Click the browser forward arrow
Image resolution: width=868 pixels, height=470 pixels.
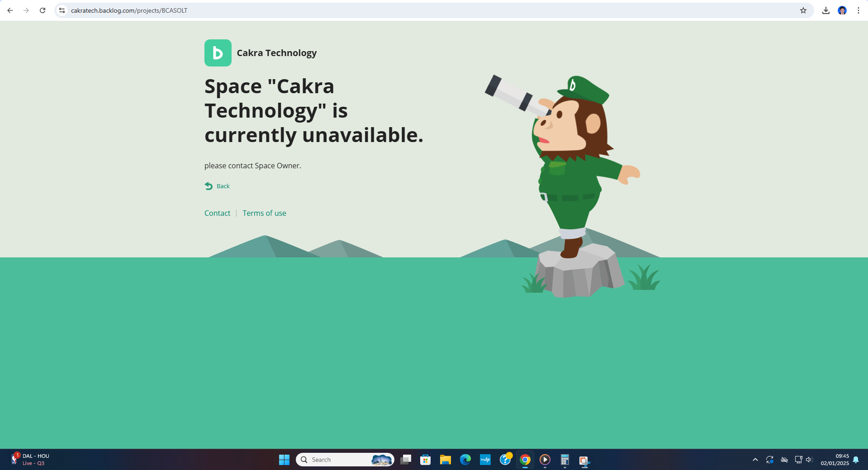click(26, 10)
